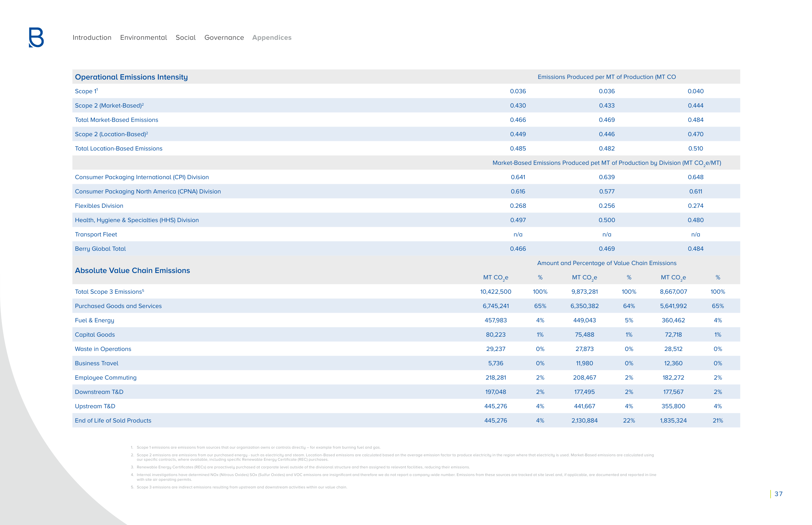The height and width of the screenshot is (525, 812).
Task: Click the page number 37
Action: click(x=779, y=493)
